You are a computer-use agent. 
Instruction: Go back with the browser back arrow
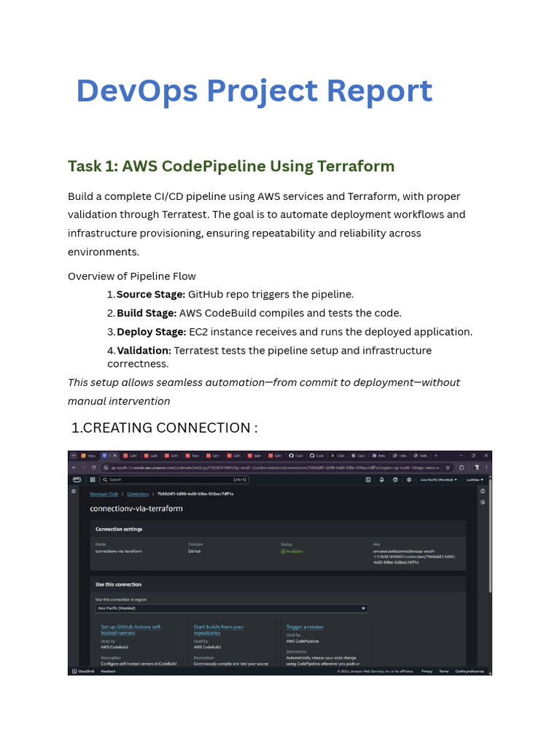point(74,468)
